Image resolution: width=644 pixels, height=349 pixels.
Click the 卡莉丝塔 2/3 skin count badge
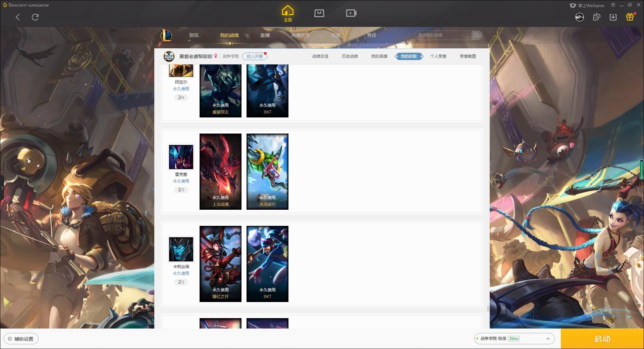(181, 282)
